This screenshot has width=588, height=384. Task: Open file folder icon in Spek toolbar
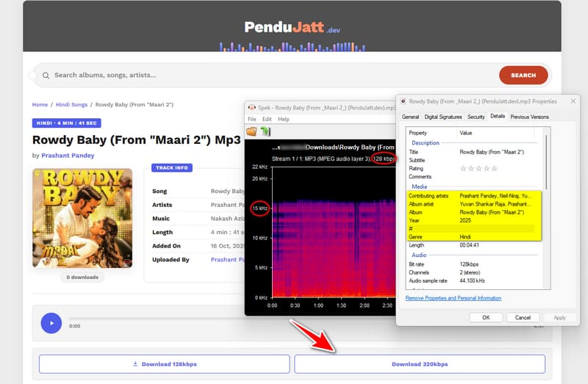click(x=251, y=131)
